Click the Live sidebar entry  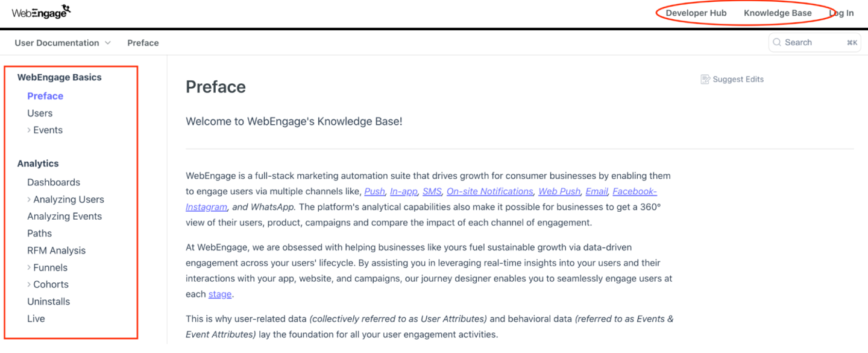click(36, 318)
